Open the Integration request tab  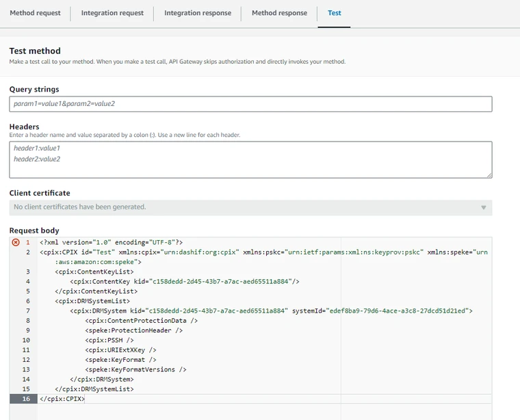pos(112,13)
